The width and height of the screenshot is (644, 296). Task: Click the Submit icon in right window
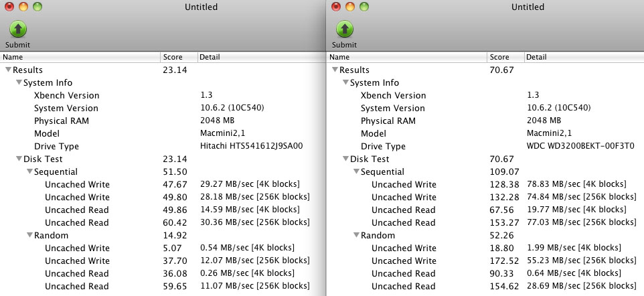point(344,29)
